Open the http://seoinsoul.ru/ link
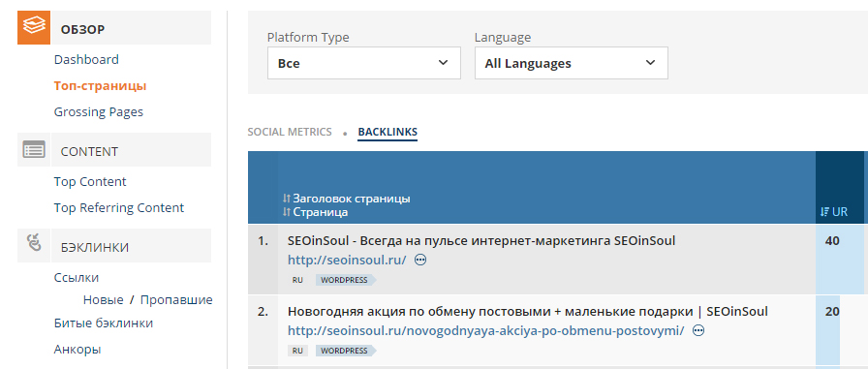The height and width of the screenshot is (369, 868). tap(347, 260)
